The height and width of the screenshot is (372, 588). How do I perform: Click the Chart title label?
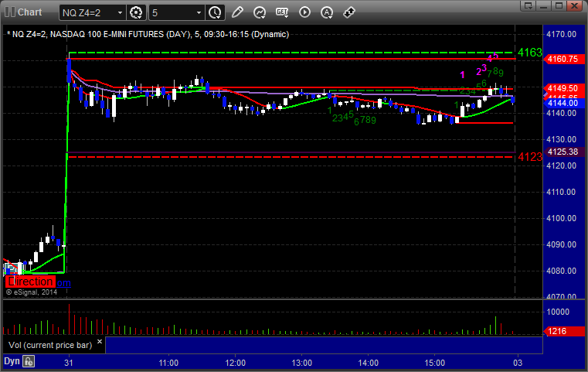pyautogui.click(x=29, y=12)
